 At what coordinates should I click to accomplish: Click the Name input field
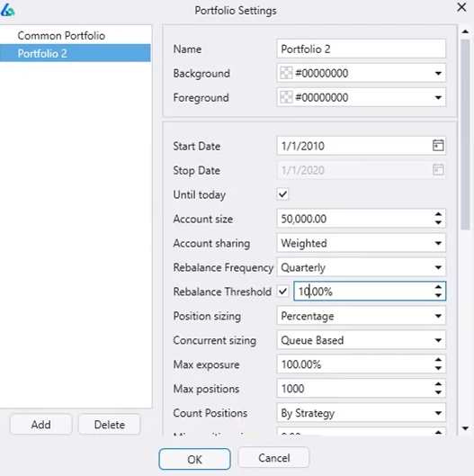[361, 49]
